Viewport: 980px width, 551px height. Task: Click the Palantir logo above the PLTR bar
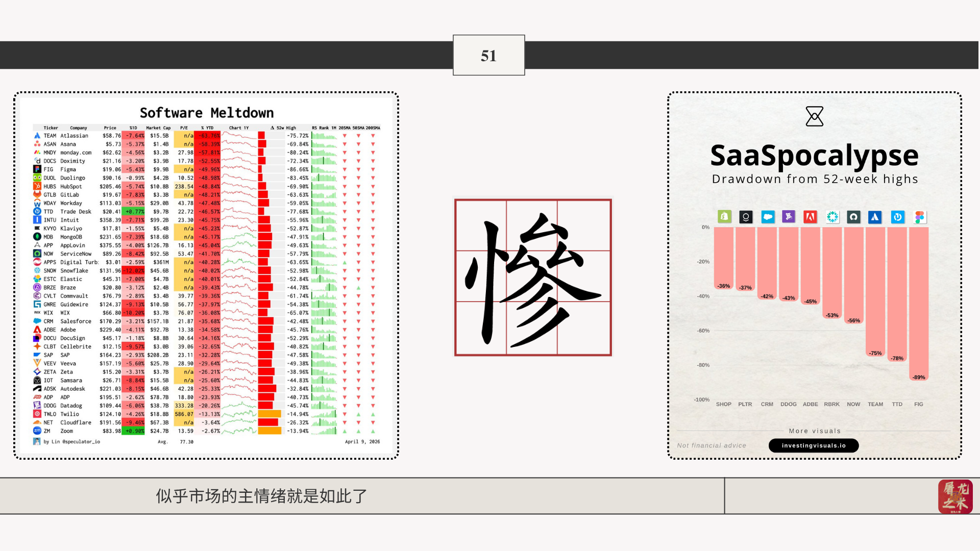[x=746, y=217]
